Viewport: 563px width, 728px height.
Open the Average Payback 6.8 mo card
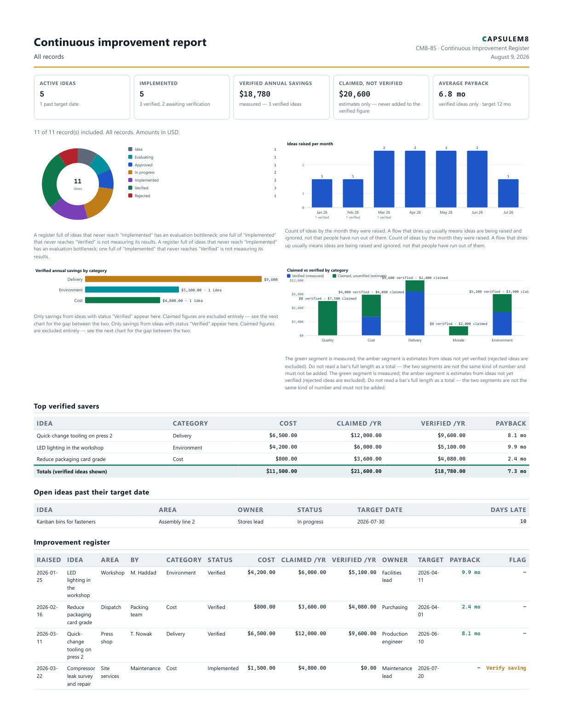[481, 97]
